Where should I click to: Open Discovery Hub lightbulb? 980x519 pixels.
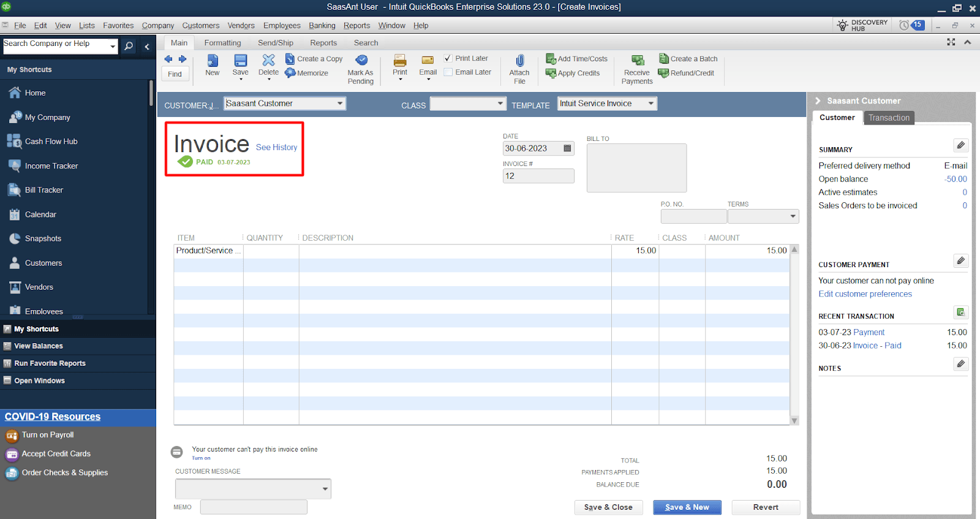click(x=843, y=25)
